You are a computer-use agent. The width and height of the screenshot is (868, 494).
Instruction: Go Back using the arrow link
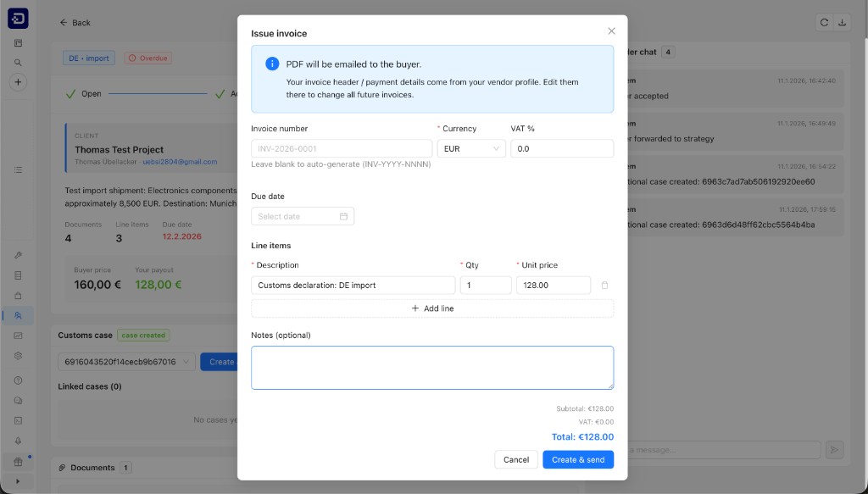point(75,23)
